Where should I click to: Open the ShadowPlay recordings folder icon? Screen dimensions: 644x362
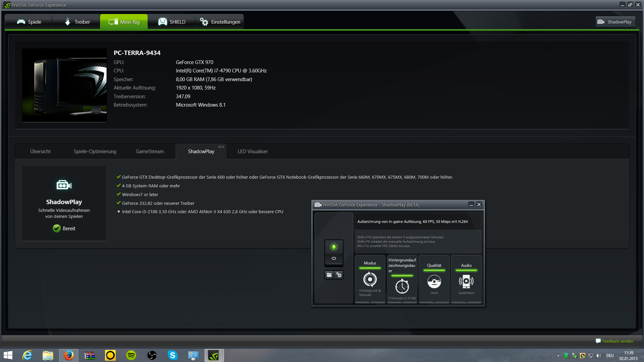point(329,275)
